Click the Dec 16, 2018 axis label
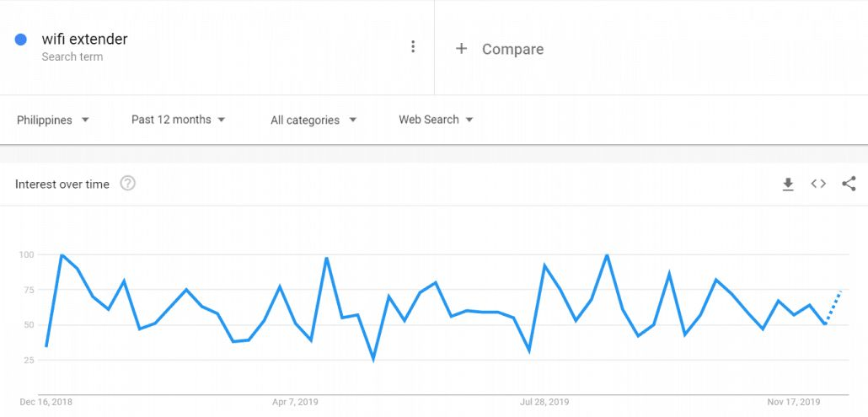868x417 pixels. pos(46,402)
